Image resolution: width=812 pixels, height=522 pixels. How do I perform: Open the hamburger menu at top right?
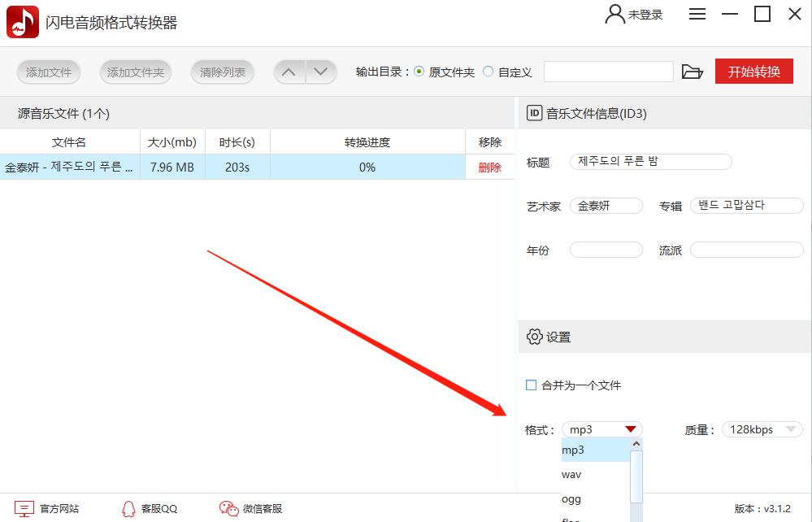[697, 14]
